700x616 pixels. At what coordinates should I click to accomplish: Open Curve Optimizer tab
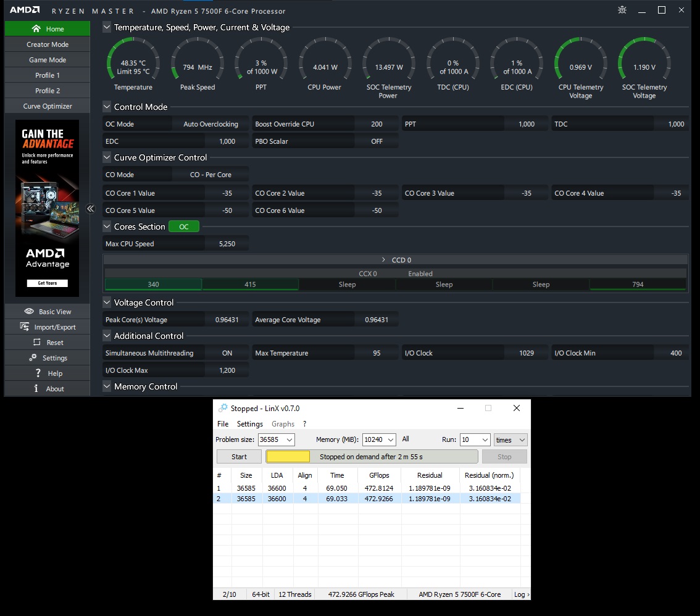click(48, 106)
